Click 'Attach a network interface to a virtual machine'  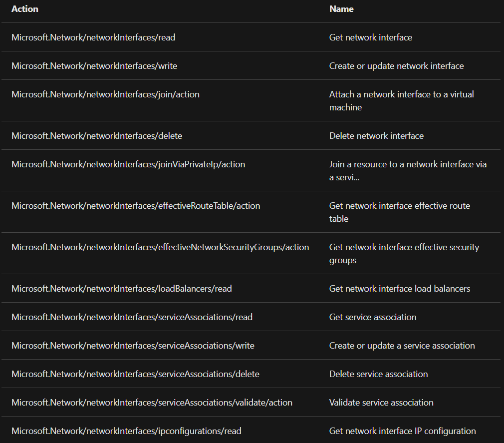pos(402,101)
